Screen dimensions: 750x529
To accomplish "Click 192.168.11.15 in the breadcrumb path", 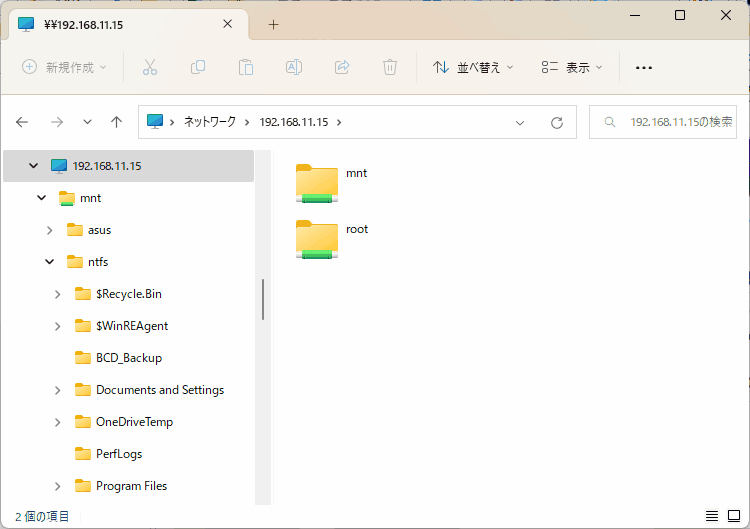I will click(294, 122).
